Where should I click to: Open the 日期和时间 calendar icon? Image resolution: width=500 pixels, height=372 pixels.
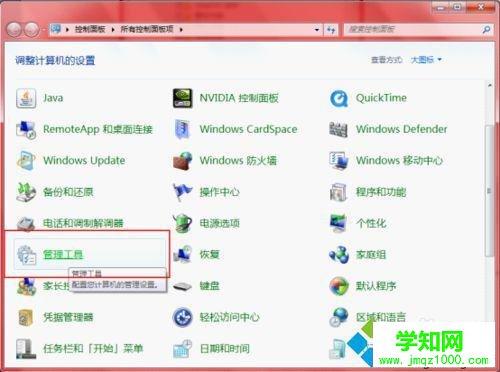click(182, 349)
